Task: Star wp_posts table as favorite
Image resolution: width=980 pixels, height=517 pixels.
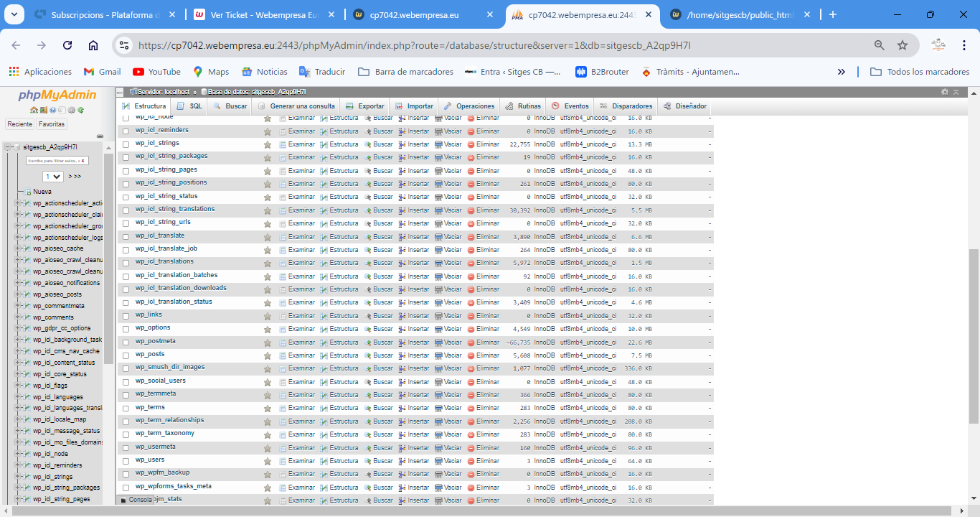Action: click(267, 355)
